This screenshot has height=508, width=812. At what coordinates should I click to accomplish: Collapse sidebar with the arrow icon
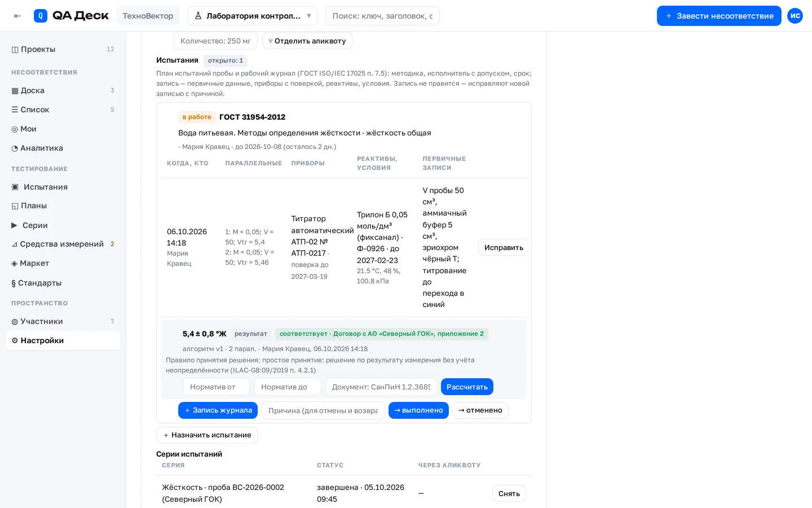click(17, 16)
